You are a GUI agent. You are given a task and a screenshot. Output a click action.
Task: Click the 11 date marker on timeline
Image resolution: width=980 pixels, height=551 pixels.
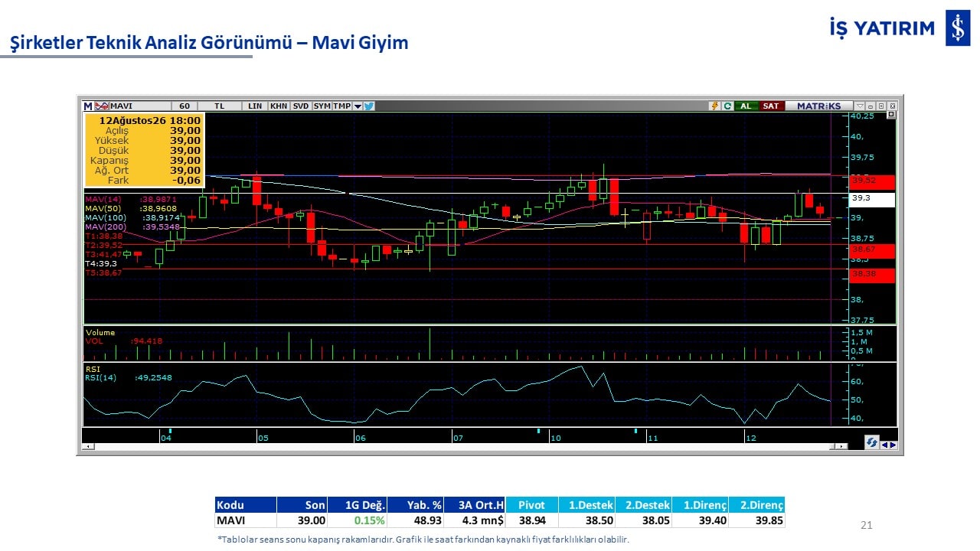[x=653, y=438]
